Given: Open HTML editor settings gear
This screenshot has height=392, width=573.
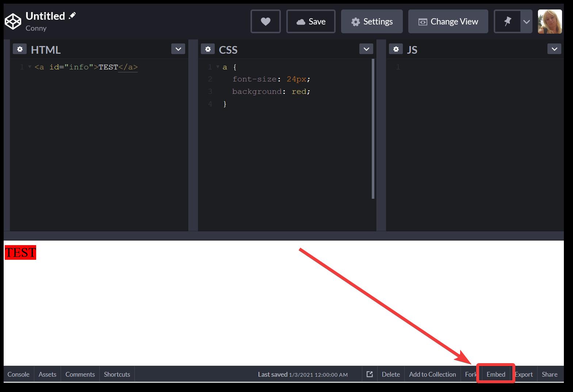Looking at the screenshot, I should click(x=20, y=49).
